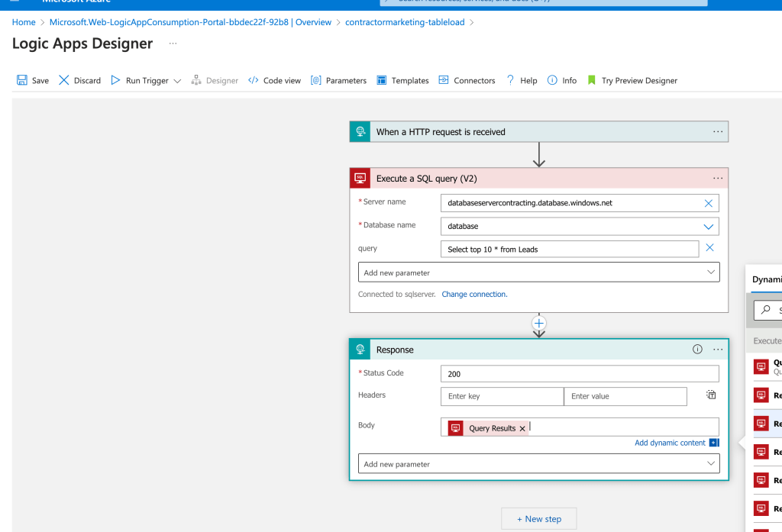Remove Query Results token from Body

(522, 428)
